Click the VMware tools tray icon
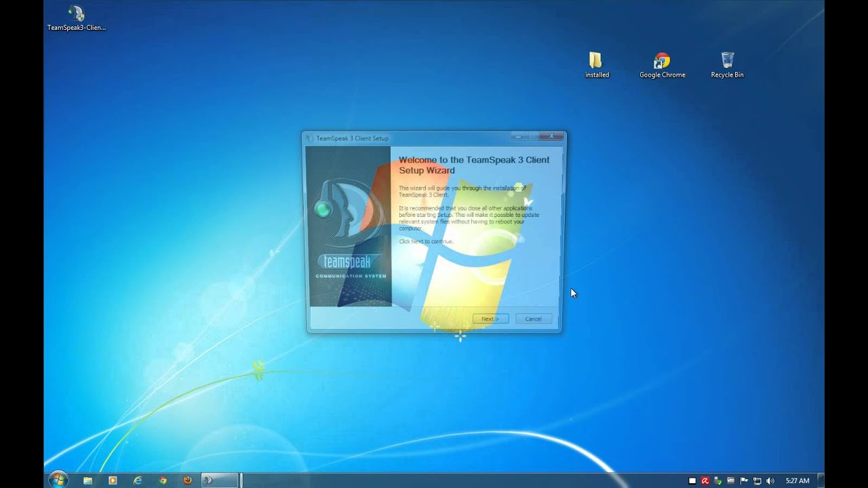 tap(730, 481)
